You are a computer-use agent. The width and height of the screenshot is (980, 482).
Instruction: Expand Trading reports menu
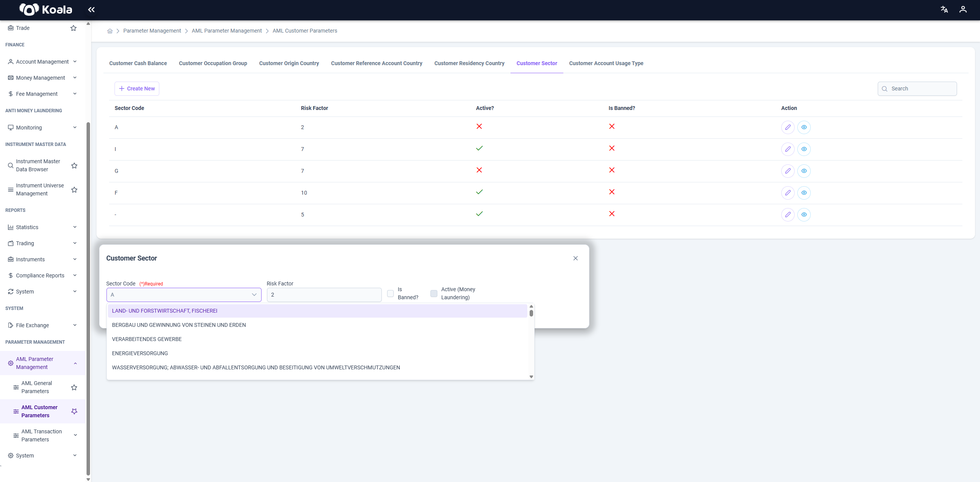pyautogui.click(x=43, y=243)
